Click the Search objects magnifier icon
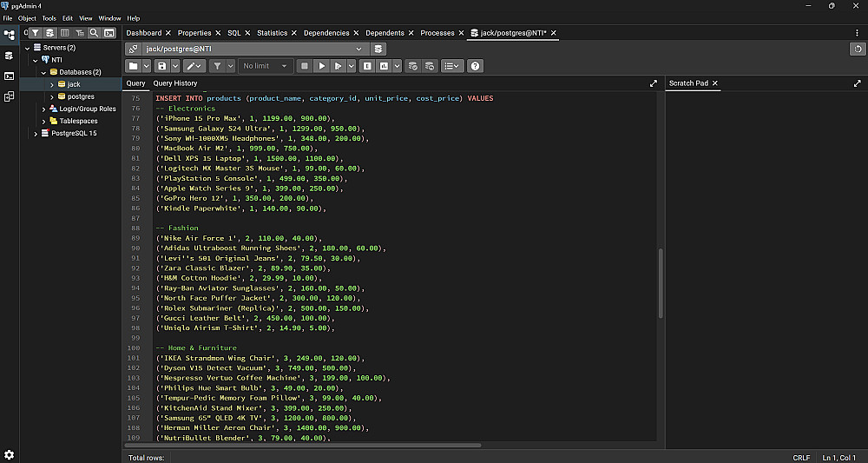 (x=93, y=33)
